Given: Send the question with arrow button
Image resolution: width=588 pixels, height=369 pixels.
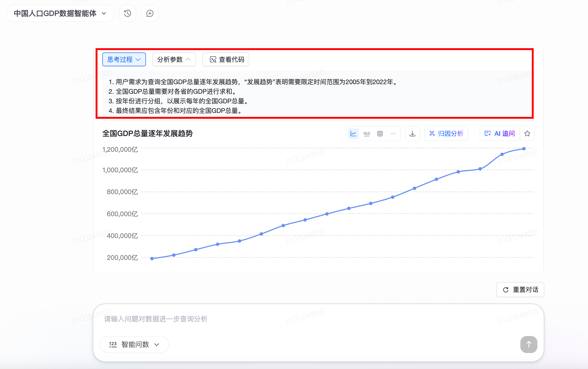Looking at the screenshot, I should [529, 345].
